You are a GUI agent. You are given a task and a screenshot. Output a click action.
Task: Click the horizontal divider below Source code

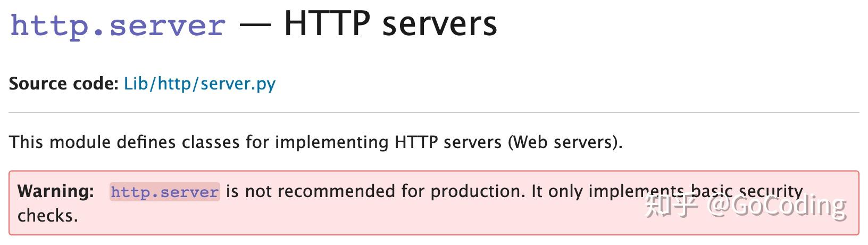pyautogui.click(x=434, y=113)
